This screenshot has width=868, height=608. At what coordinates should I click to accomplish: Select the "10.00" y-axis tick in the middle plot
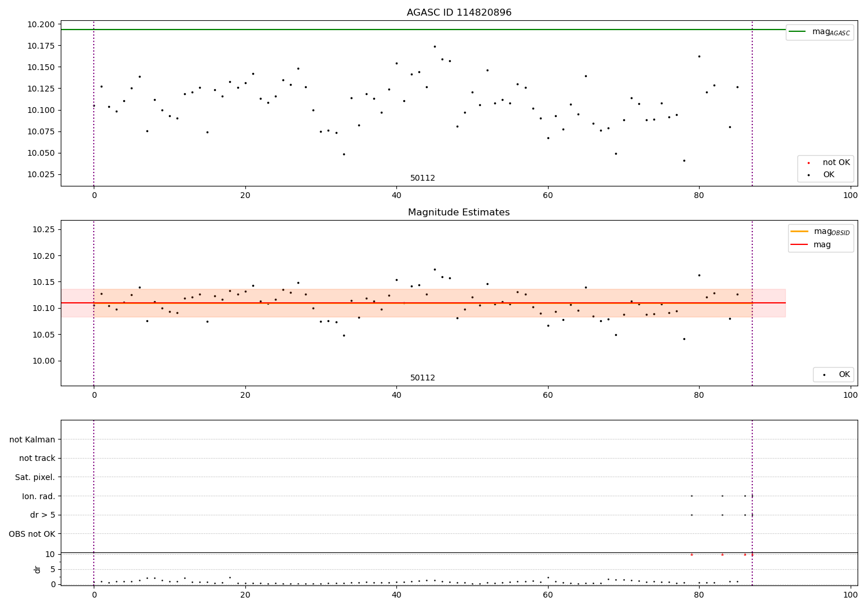pos(43,361)
